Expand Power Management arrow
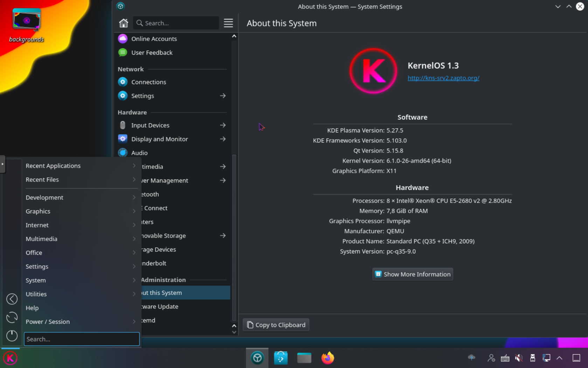 223,180
